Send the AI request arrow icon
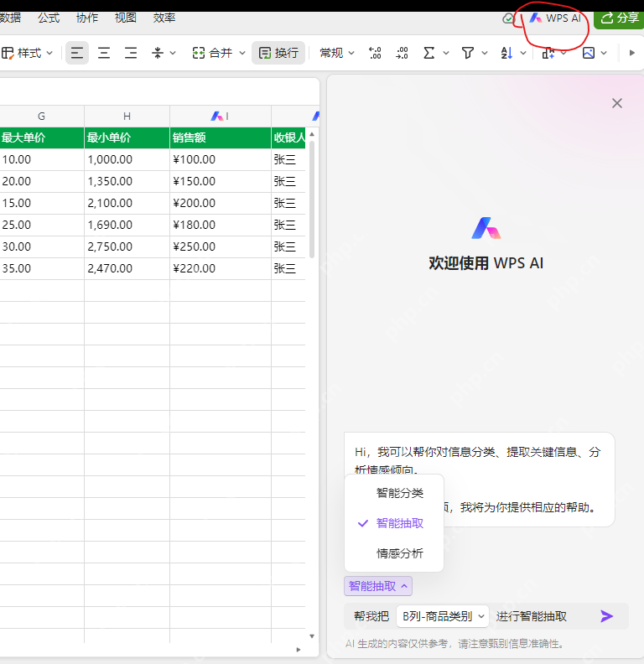 (x=607, y=615)
